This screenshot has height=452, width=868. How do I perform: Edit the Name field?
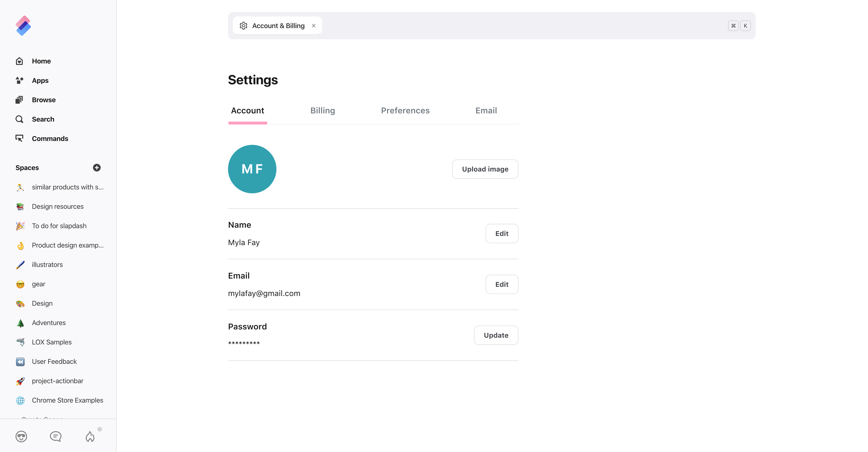pos(501,234)
